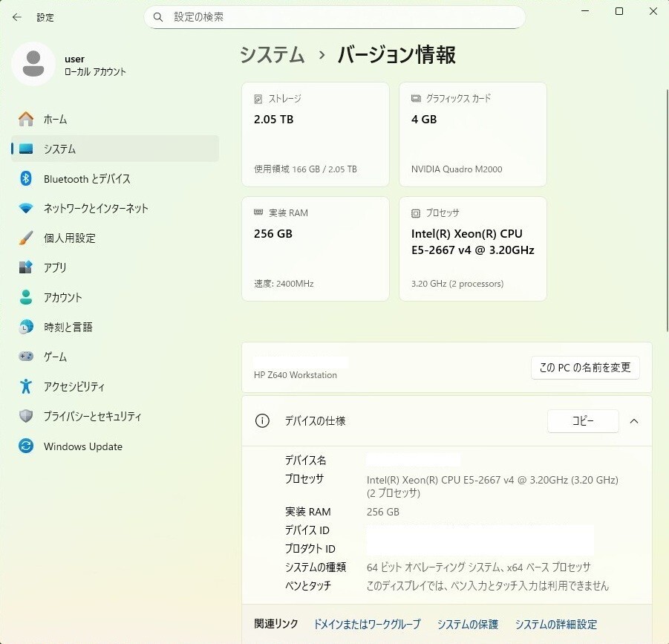
Task: Open the システムの保護 link
Action: 468,625
